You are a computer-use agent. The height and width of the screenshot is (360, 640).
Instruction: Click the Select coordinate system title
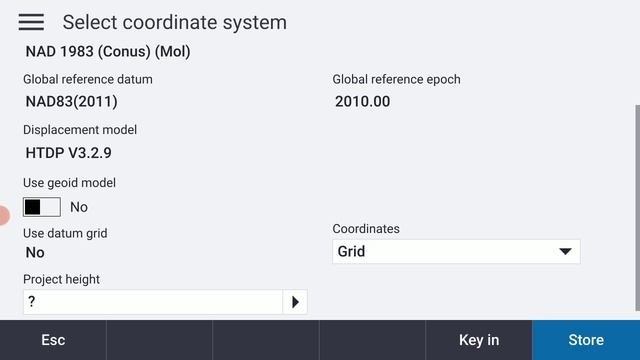pyautogui.click(x=175, y=22)
